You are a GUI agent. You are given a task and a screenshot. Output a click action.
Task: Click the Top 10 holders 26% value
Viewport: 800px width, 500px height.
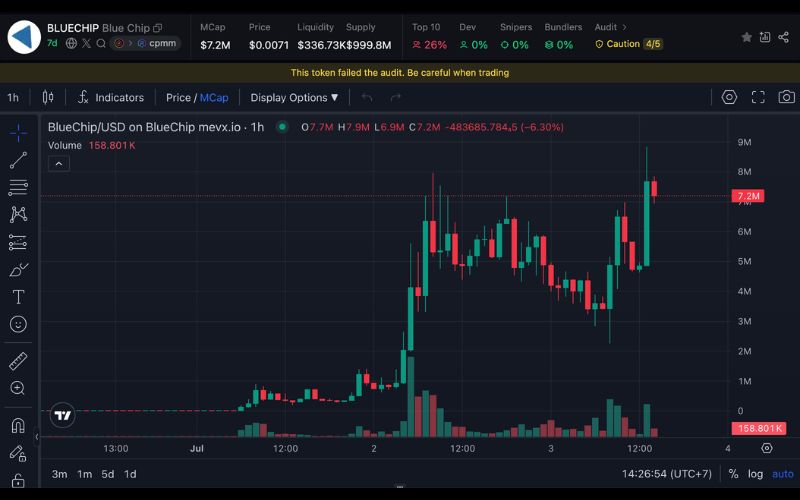[430, 45]
